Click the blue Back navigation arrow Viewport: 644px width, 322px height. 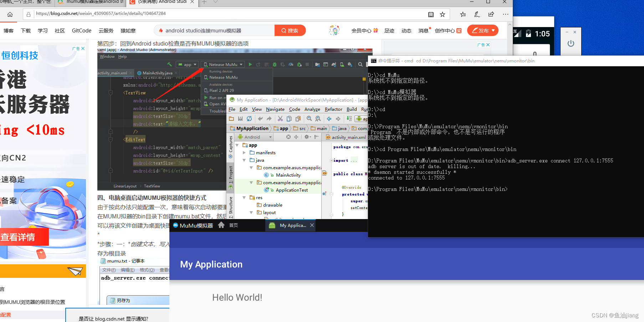point(329,119)
